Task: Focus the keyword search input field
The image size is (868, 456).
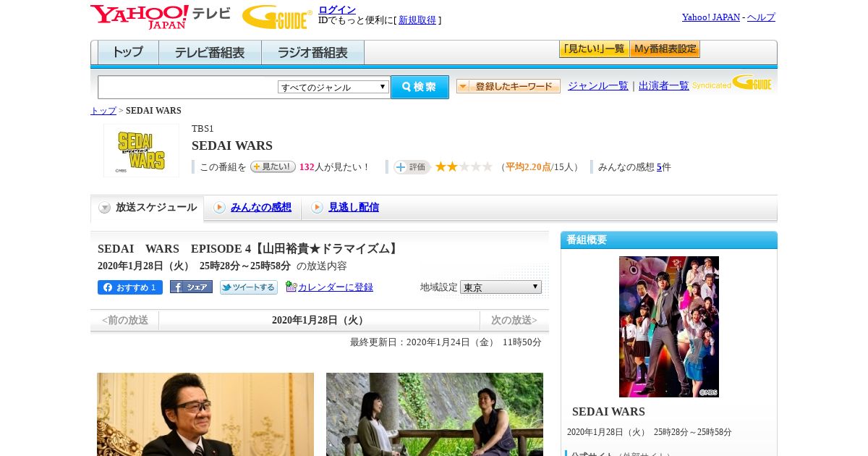Action: [188, 87]
